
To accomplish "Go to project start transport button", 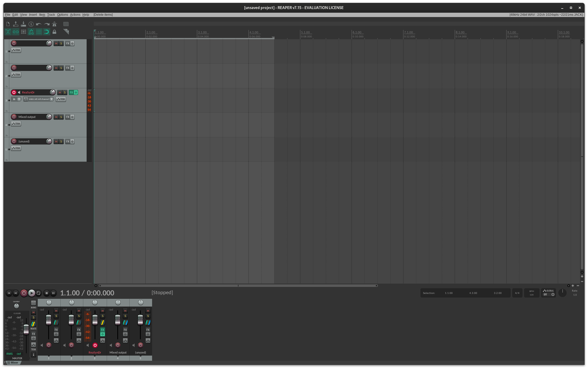I will click(9, 293).
